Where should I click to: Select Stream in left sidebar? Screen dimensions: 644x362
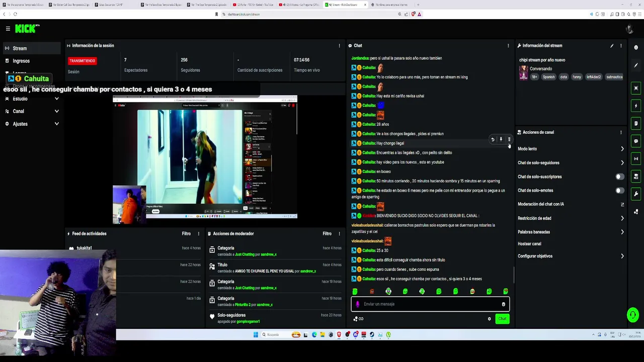coord(31,48)
